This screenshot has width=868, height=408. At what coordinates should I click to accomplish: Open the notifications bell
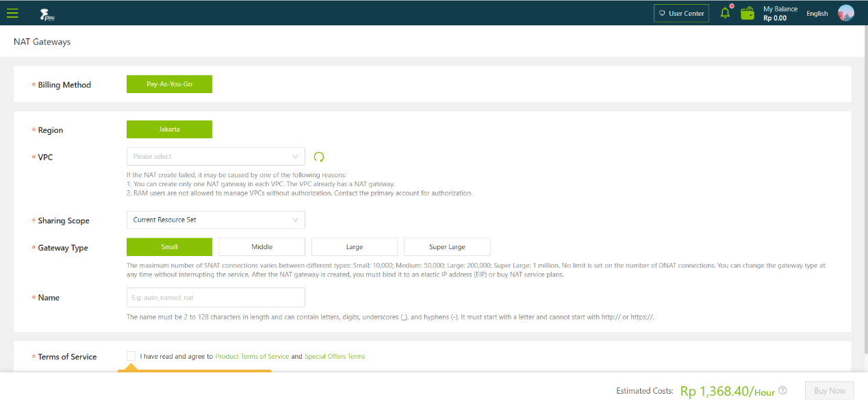pos(726,13)
